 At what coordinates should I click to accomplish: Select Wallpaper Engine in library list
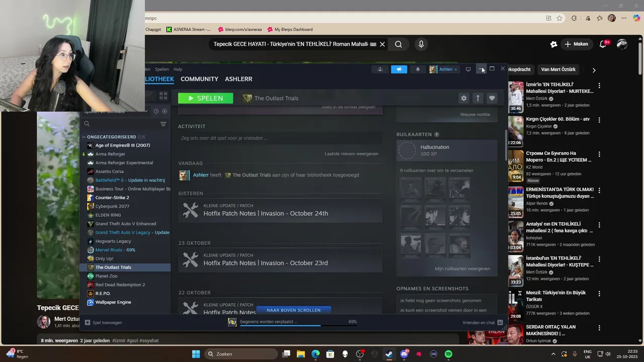pyautogui.click(x=126, y=302)
